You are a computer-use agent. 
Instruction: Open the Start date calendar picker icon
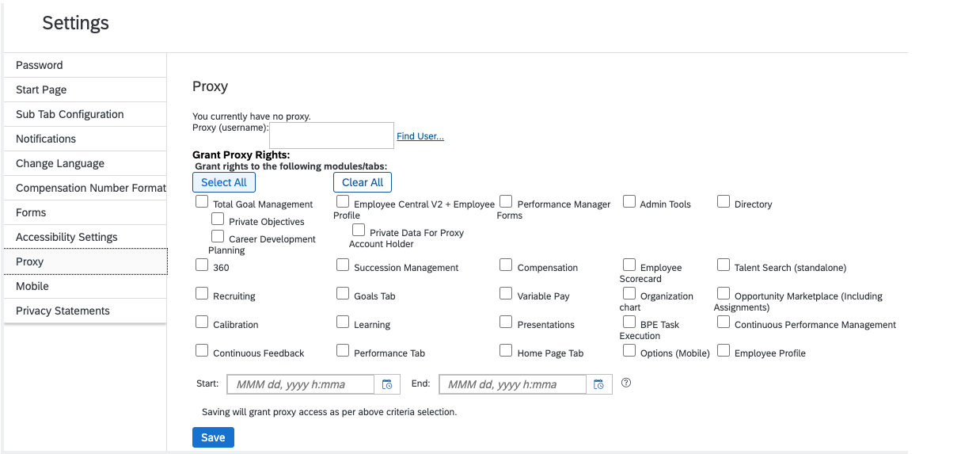click(x=387, y=384)
